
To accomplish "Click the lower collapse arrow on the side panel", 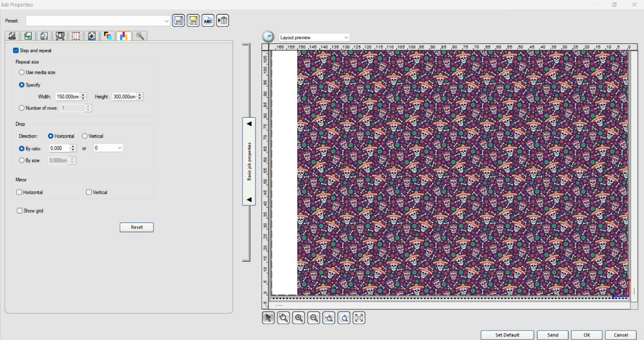I will click(249, 200).
